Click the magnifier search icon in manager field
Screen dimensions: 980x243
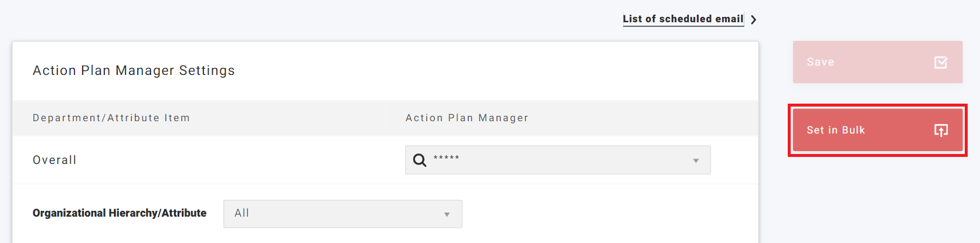420,160
